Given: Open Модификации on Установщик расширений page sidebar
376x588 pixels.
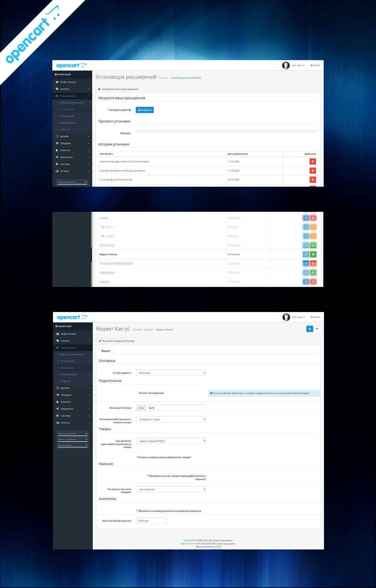Looking at the screenshot, I should 72,123.
